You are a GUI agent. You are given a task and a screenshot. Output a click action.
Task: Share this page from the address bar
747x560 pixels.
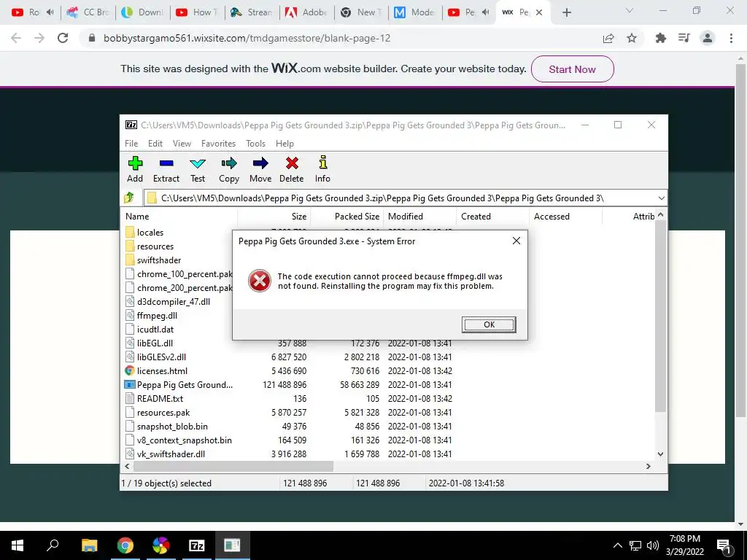tap(608, 38)
